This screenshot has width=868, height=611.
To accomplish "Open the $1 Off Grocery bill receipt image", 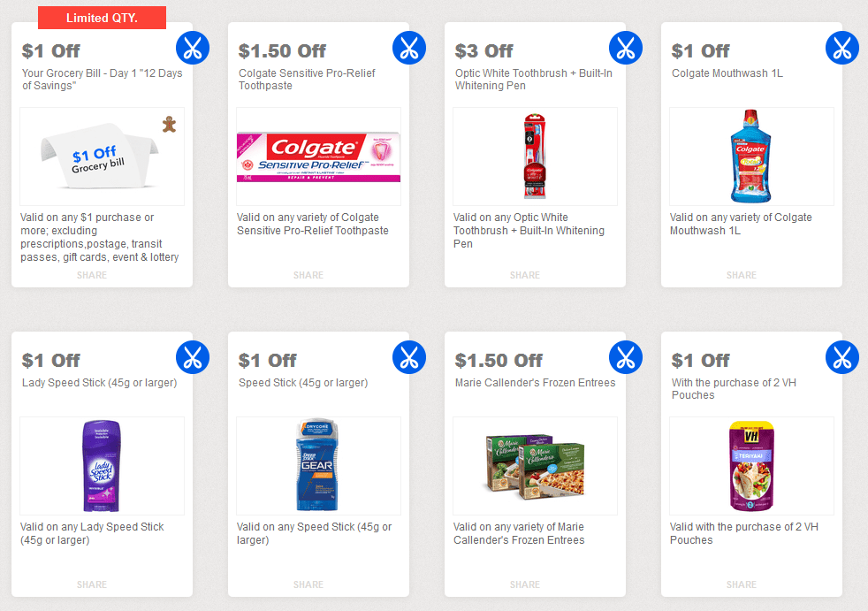I will pos(102,157).
